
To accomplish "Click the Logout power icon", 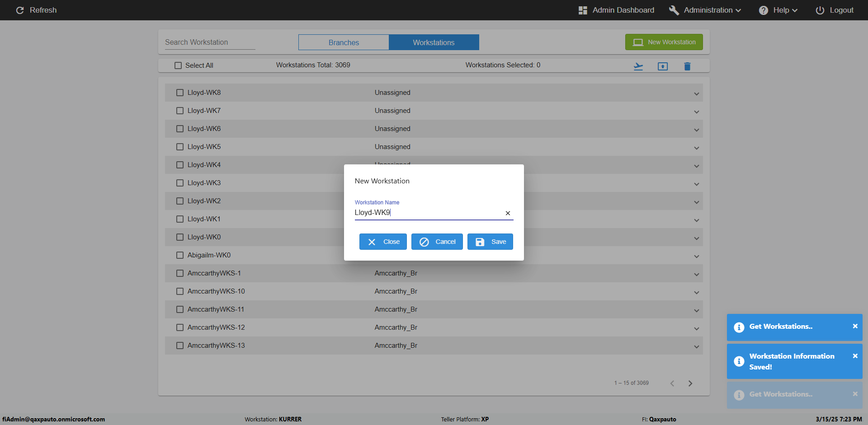I will (820, 10).
